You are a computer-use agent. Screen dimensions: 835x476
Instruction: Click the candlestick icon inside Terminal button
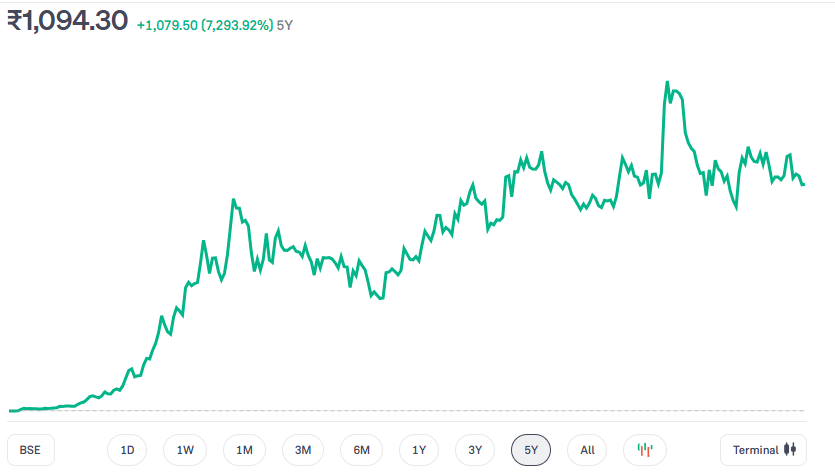pos(790,450)
